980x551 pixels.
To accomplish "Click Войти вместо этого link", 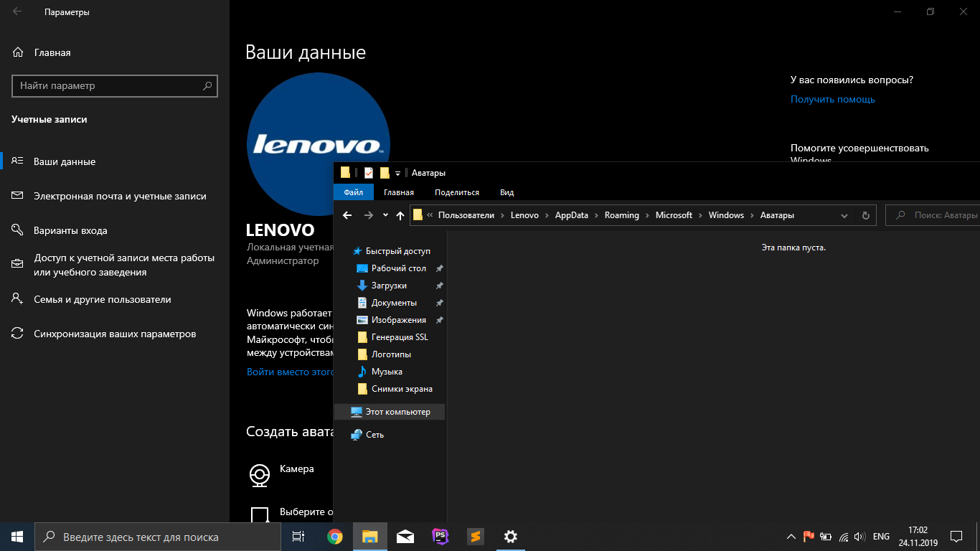I will click(x=291, y=372).
